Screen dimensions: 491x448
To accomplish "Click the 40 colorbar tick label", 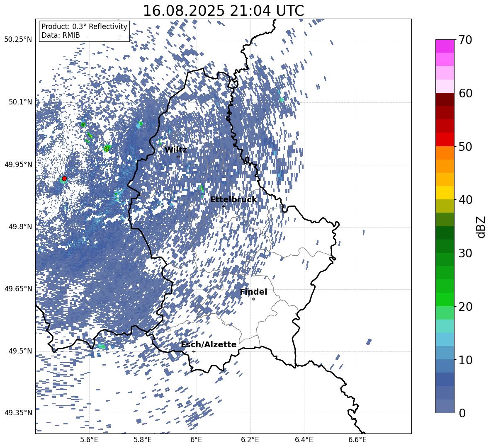I will click(465, 200).
